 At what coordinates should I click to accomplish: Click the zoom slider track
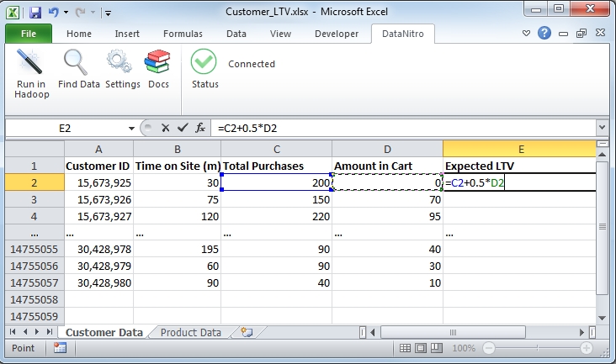coord(538,348)
